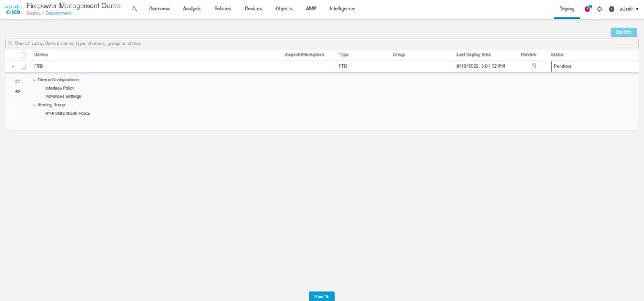Select Interface Policy item
This screenshot has width=644, height=301.
click(x=60, y=88)
